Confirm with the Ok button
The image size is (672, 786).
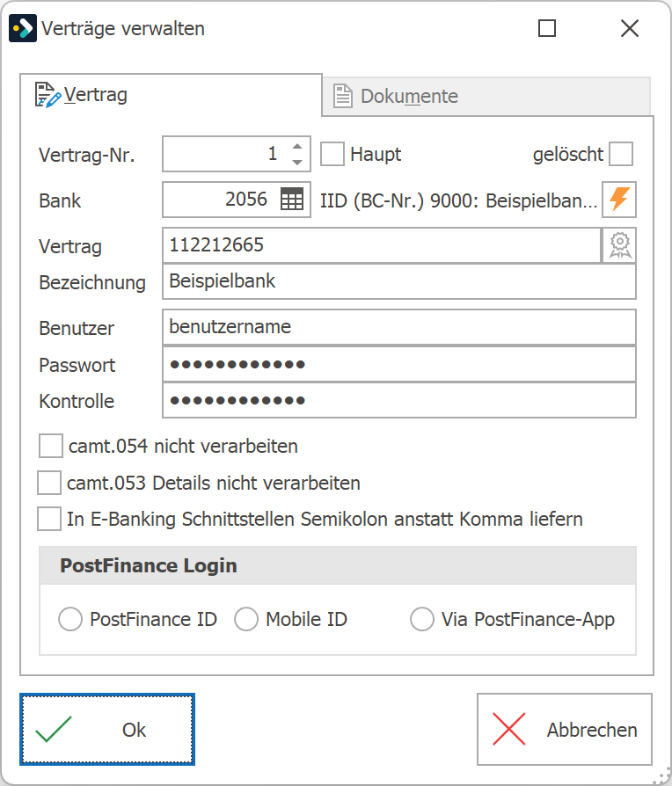click(x=107, y=730)
